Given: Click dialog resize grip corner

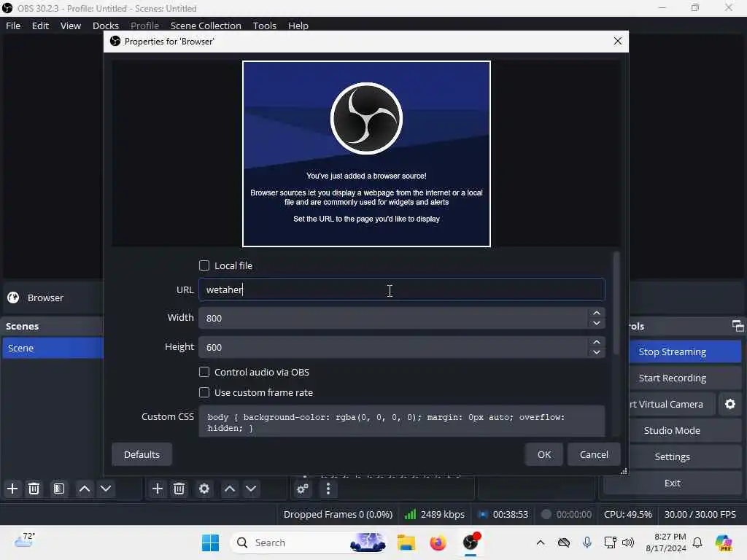Looking at the screenshot, I should [x=624, y=471].
